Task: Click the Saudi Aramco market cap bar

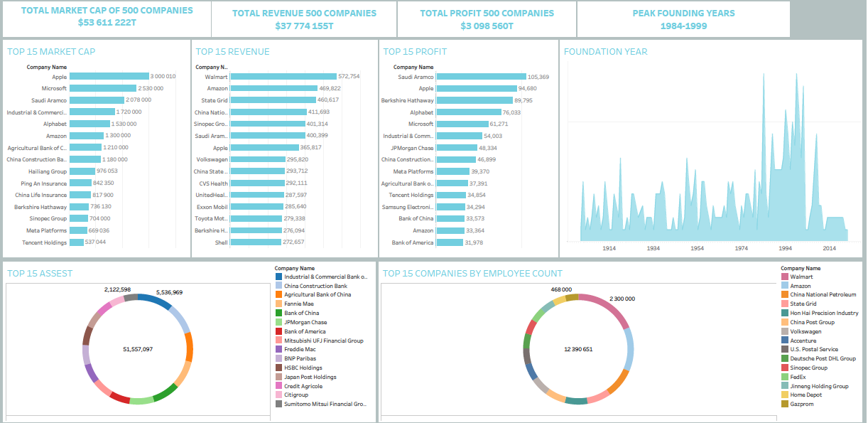Action: coord(97,100)
